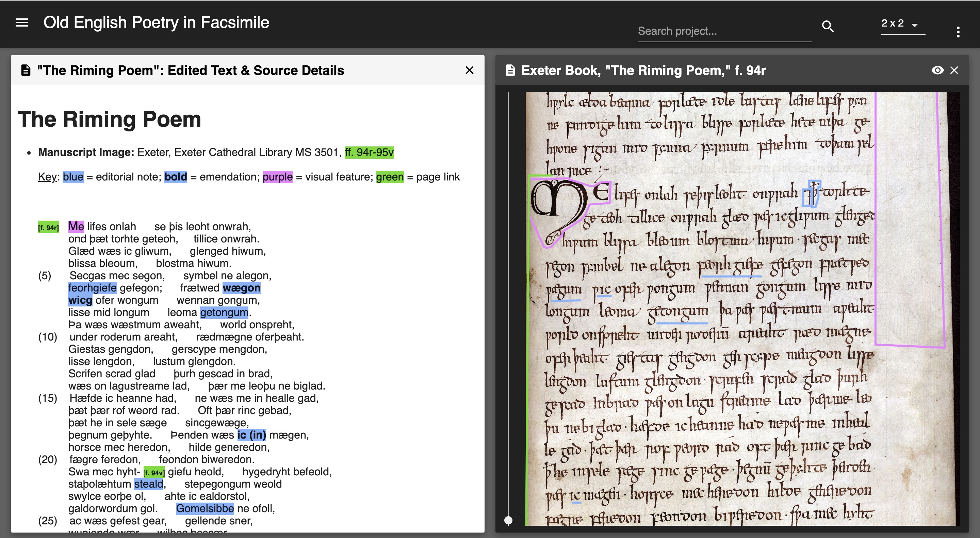The image size is (980, 538).
Task: Click the 'page link' key description
Action: [x=438, y=177]
